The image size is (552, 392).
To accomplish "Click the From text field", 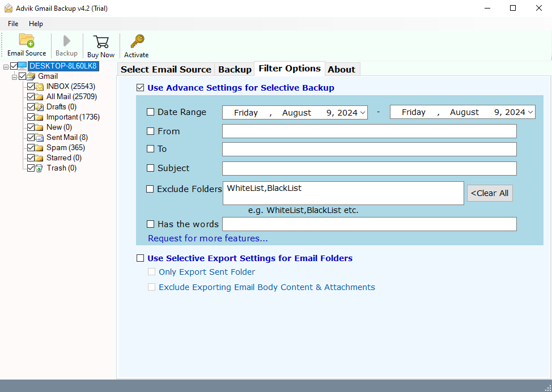I will tap(370, 131).
